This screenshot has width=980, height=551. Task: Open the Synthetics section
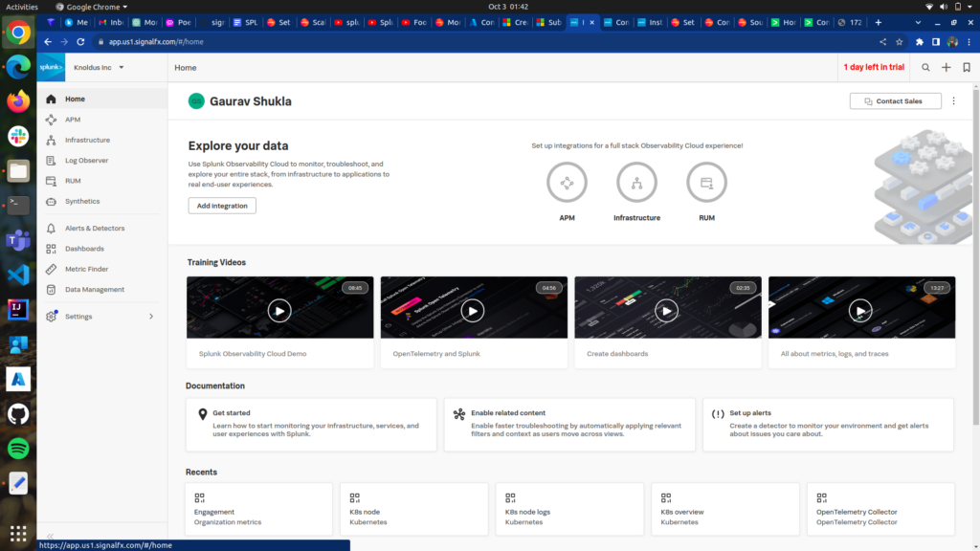pos(54,200)
